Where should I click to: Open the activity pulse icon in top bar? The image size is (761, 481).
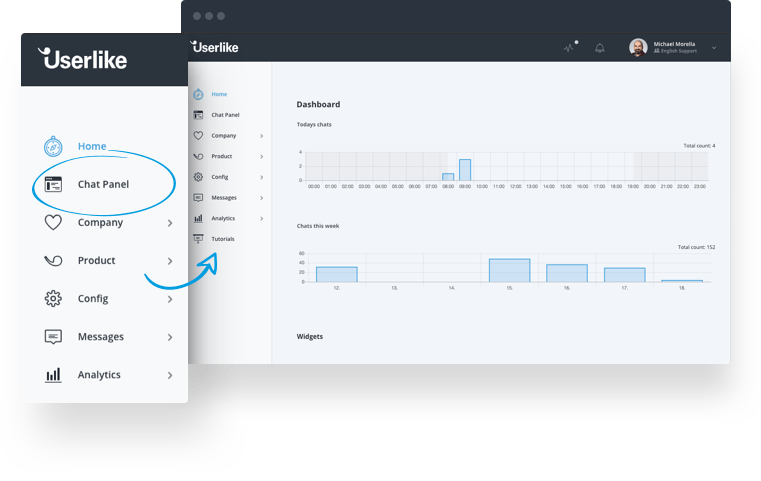[x=570, y=47]
